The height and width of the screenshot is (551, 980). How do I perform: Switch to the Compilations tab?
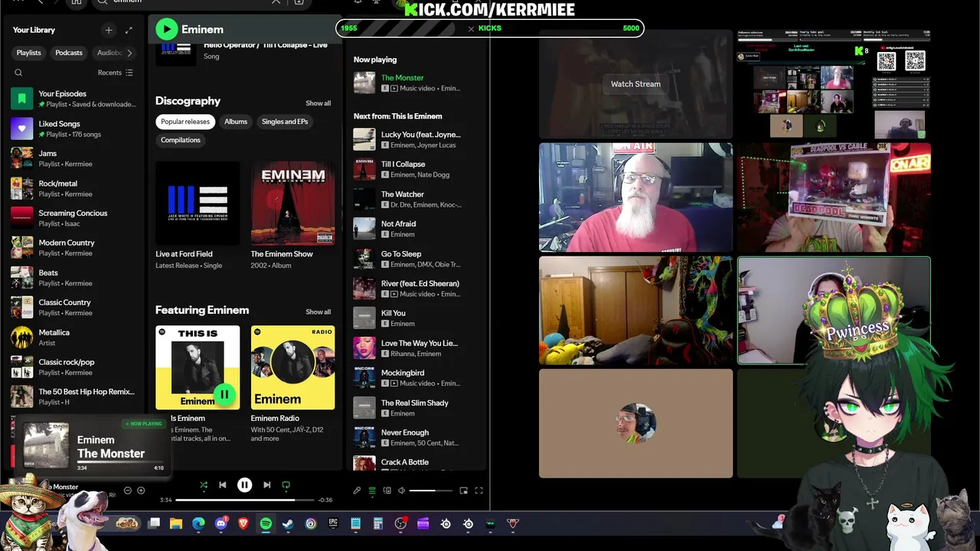tap(181, 140)
